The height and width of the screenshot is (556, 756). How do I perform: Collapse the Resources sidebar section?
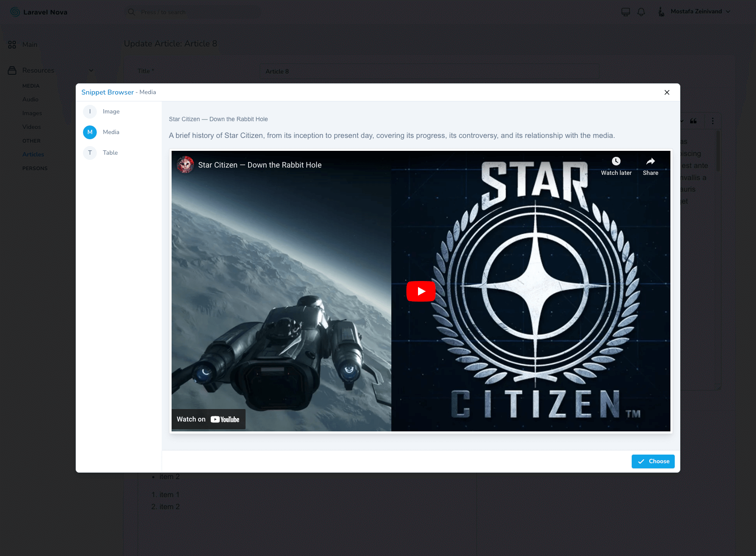tap(91, 70)
